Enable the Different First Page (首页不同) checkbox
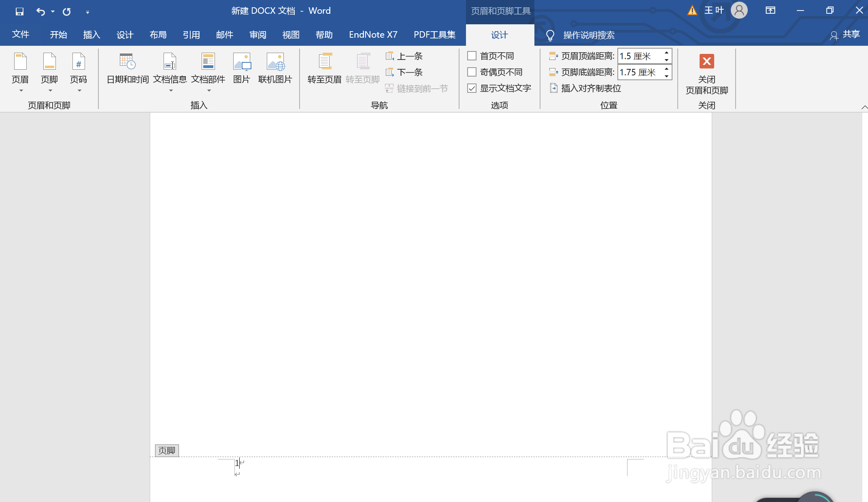Screen dimensions: 868x502 [472, 56]
